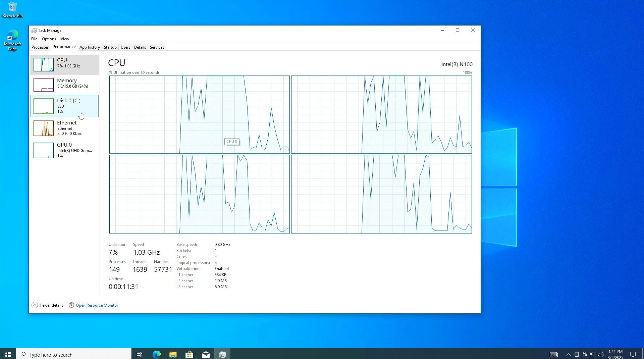Image resolution: width=644 pixels, height=359 pixels.
Task: Maximize the Task Manager window
Action: click(x=458, y=31)
